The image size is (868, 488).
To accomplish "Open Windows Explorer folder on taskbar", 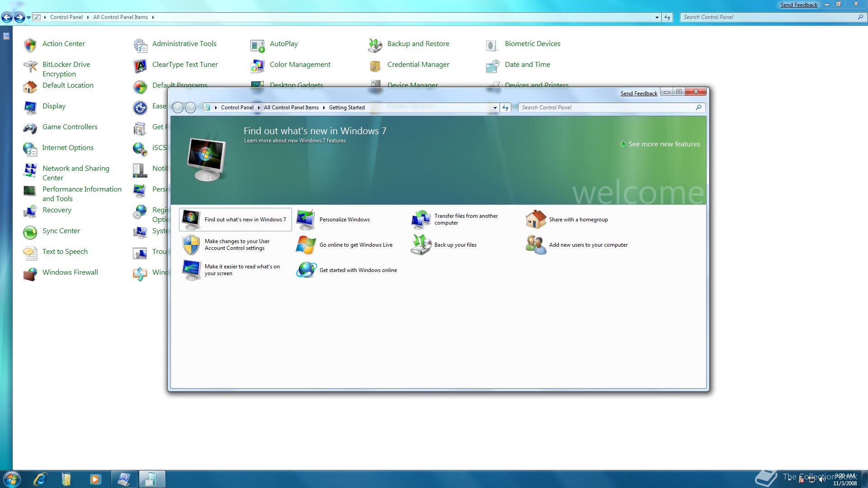I will [x=66, y=479].
